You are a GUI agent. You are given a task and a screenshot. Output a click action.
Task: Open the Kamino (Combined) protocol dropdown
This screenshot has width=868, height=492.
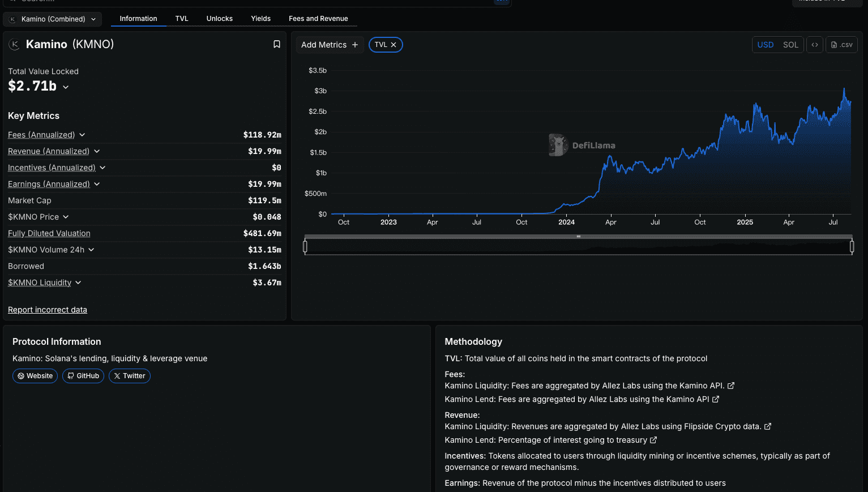[x=53, y=19]
